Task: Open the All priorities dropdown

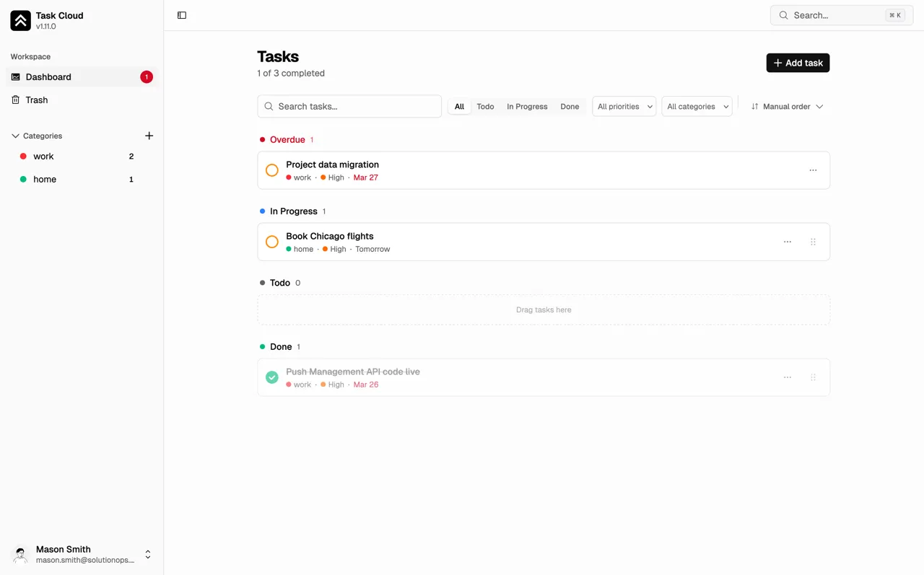Action: (624, 106)
